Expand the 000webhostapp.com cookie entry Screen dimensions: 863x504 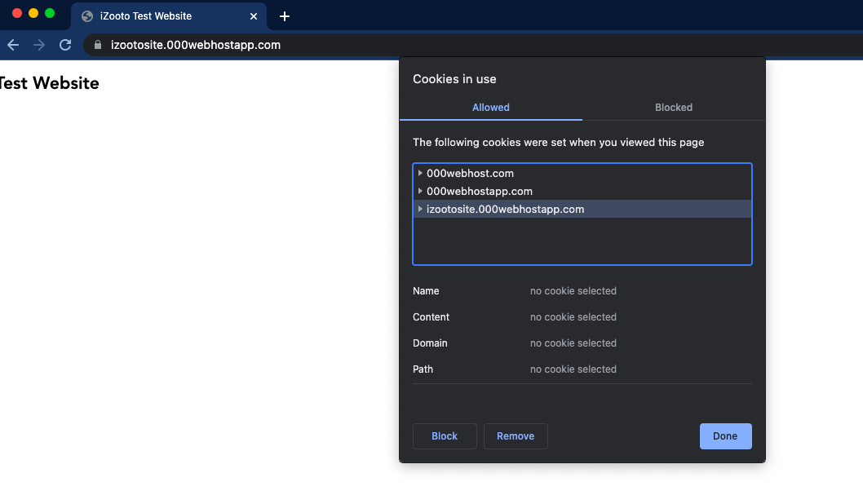pos(420,192)
